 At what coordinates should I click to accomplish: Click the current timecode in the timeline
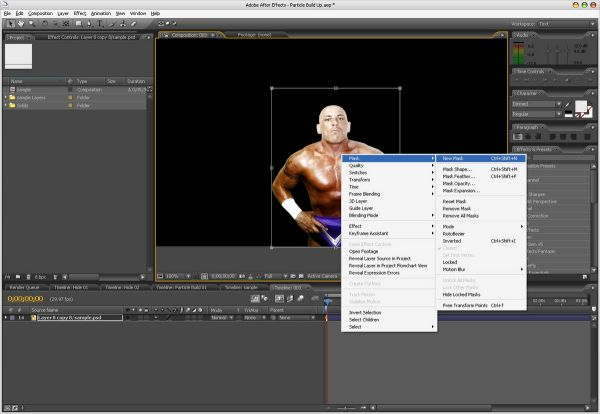pyautogui.click(x=25, y=298)
